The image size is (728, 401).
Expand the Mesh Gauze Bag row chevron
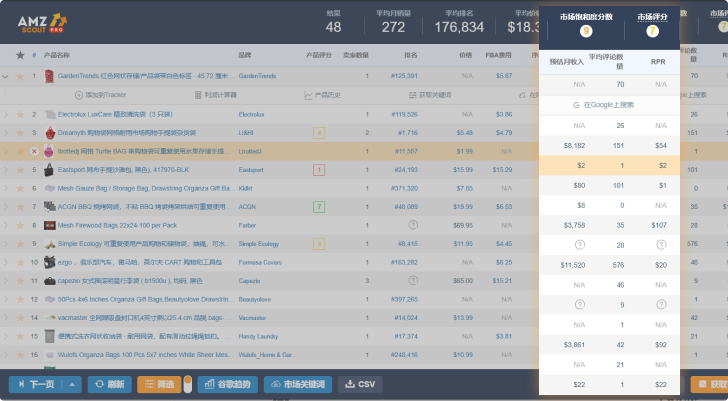[x=6, y=188]
